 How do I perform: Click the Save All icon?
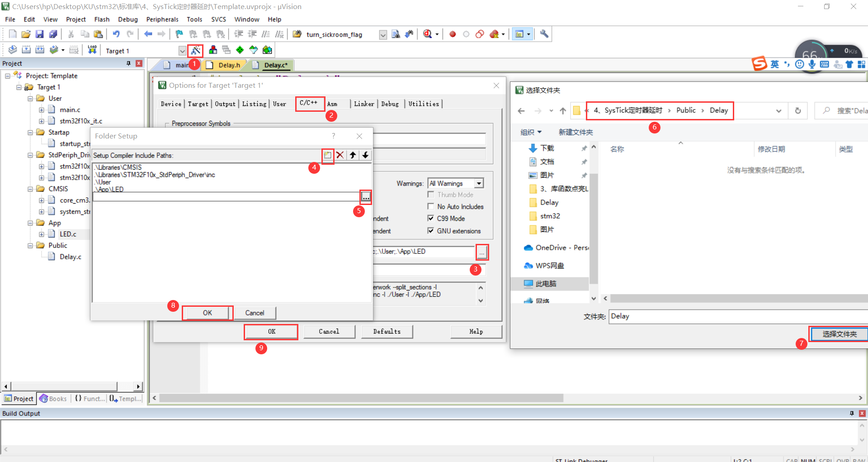point(53,34)
